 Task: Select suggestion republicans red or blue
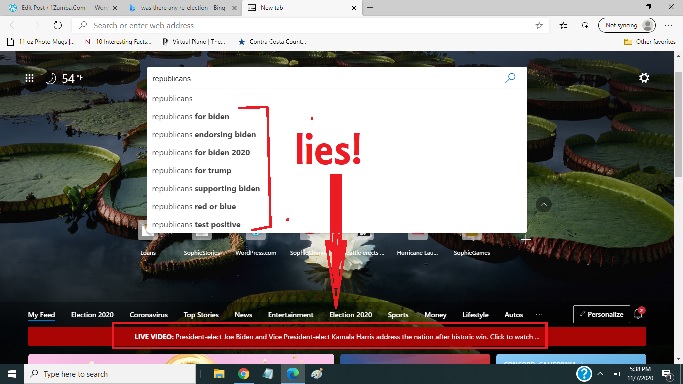click(x=337, y=206)
